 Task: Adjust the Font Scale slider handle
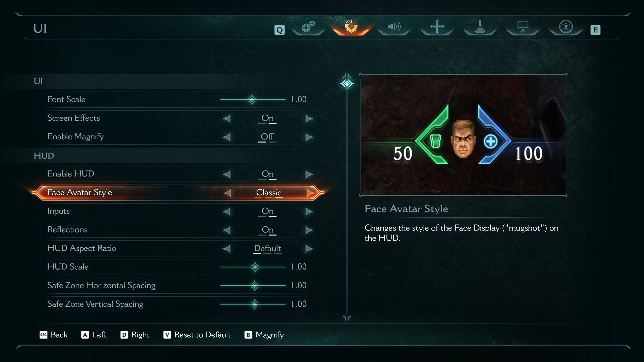pos(252,100)
